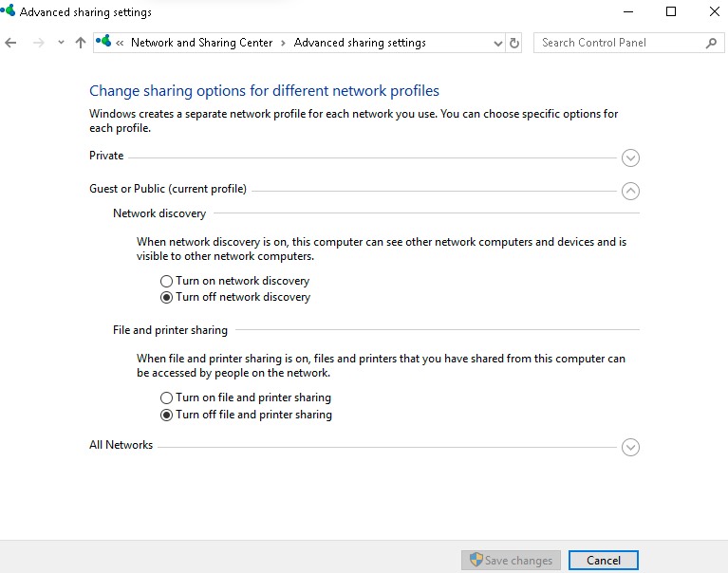The height and width of the screenshot is (573, 728).
Task: Click the Save changes button
Action: click(x=511, y=560)
